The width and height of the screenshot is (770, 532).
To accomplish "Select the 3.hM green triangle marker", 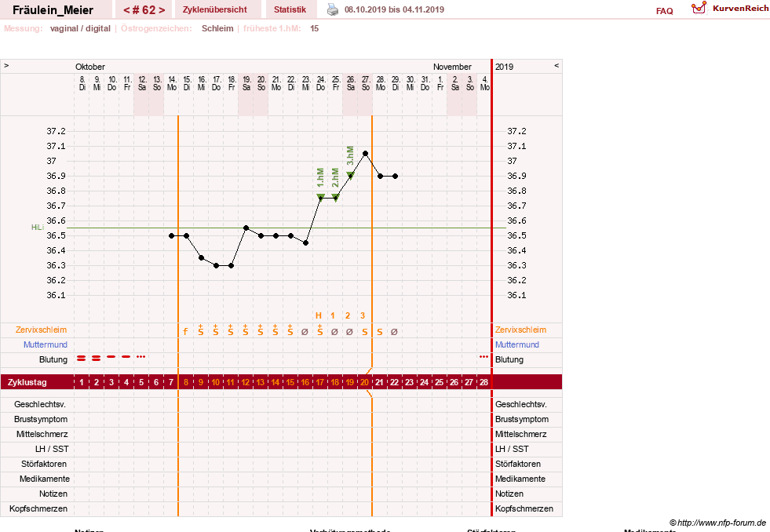I will pyautogui.click(x=350, y=175).
